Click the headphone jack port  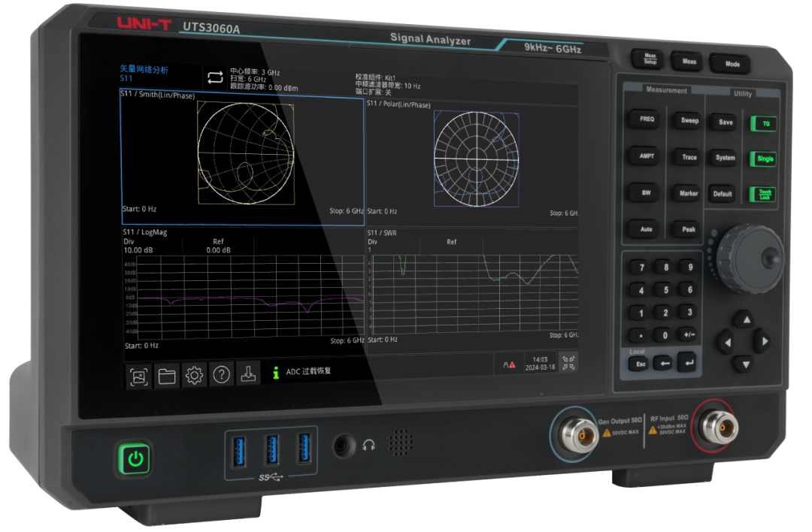pyautogui.click(x=344, y=445)
